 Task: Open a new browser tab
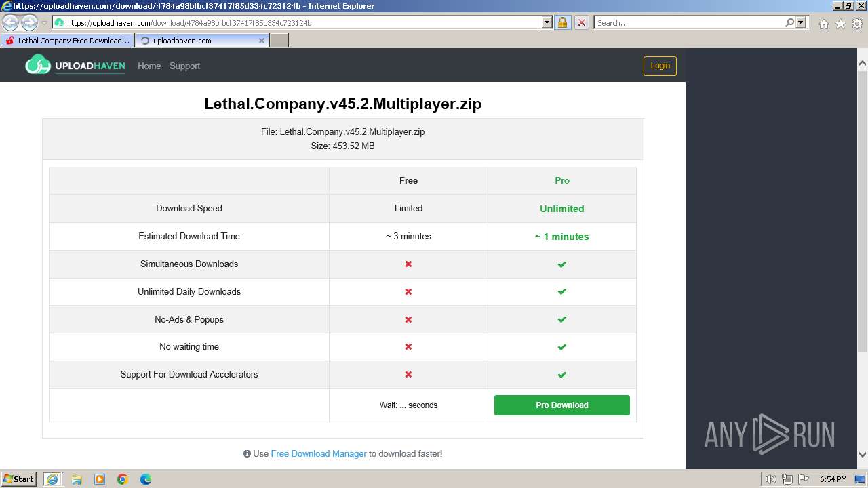pos(279,41)
